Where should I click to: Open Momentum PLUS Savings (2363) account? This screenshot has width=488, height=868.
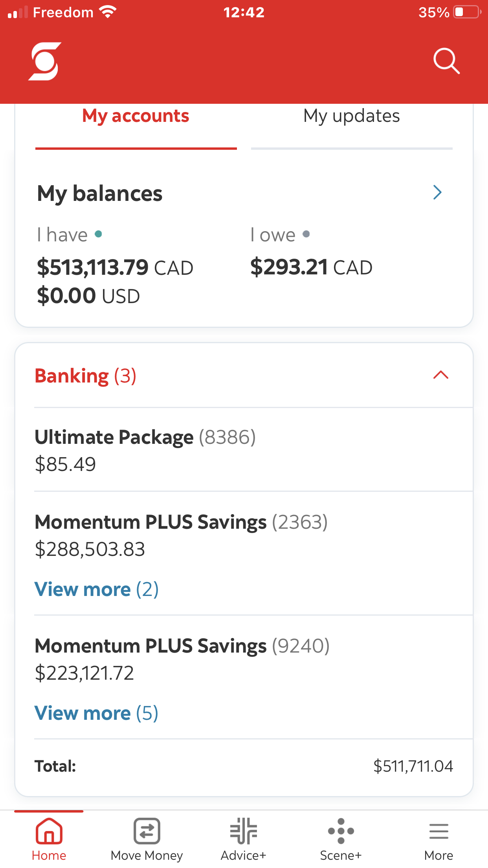coord(181,535)
